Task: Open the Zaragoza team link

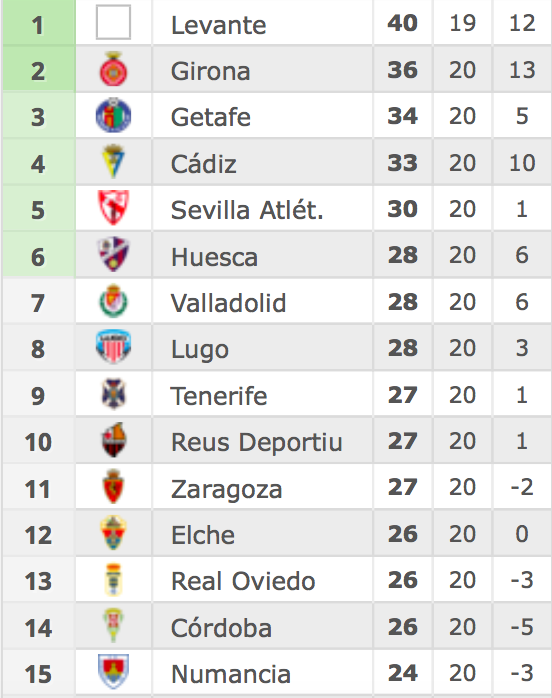Action: (227, 489)
